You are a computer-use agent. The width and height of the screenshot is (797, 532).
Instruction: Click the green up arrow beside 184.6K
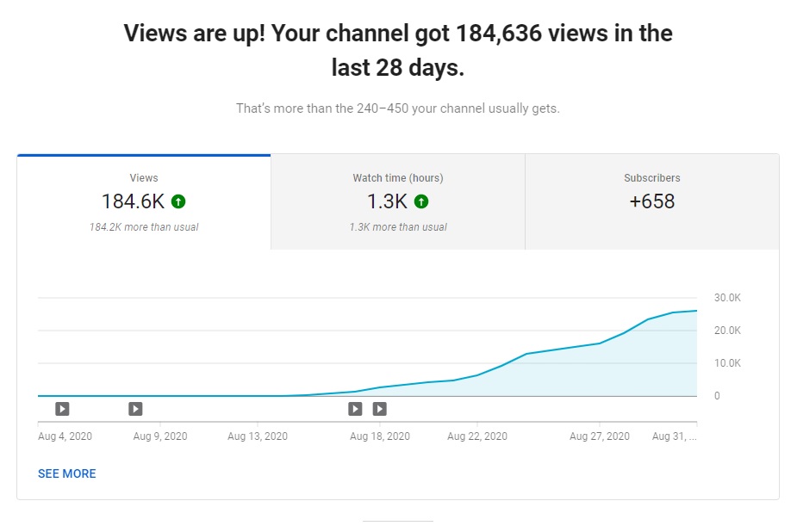click(x=178, y=202)
